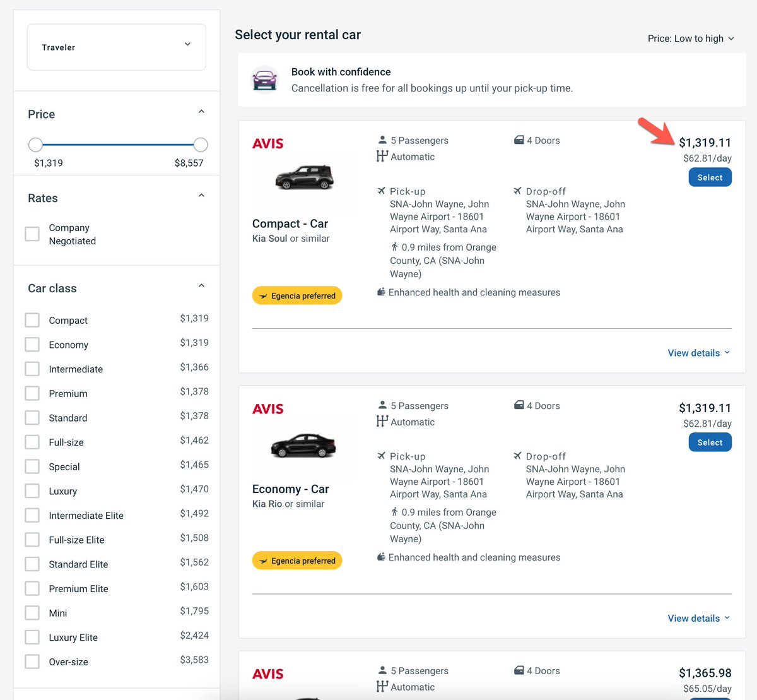This screenshot has height=700, width=757.
Task: Check the Company Negotiated rates box
Action: pyautogui.click(x=32, y=234)
